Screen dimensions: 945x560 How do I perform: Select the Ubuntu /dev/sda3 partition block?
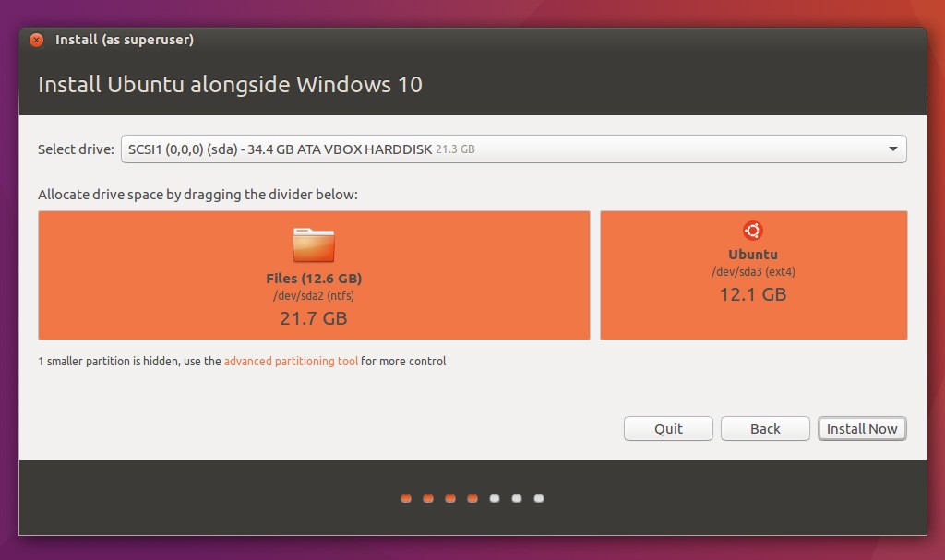[x=753, y=275]
